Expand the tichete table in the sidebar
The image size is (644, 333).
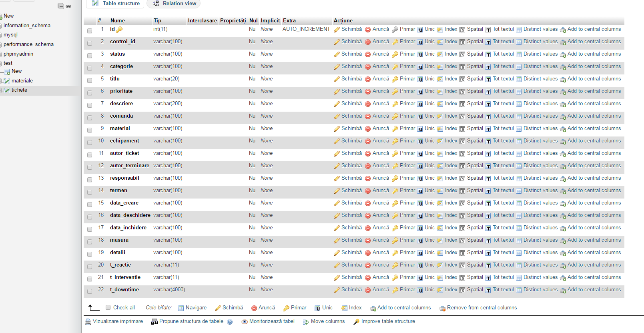[1, 90]
